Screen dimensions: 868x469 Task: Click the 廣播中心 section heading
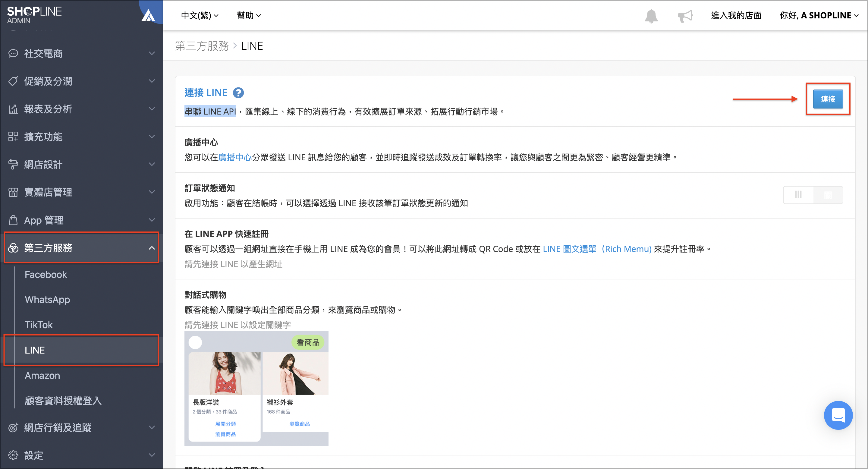click(201, 142)
